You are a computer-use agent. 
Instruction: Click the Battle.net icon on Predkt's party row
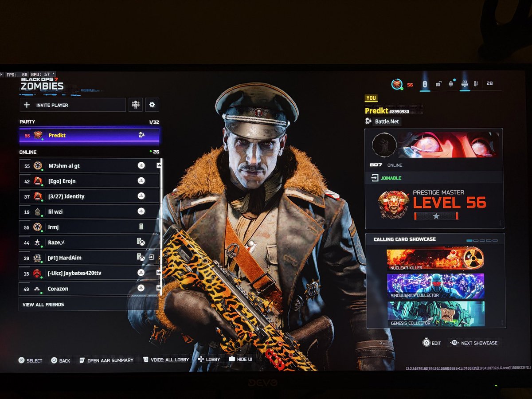pyautogui.click(x=141, y=135)
